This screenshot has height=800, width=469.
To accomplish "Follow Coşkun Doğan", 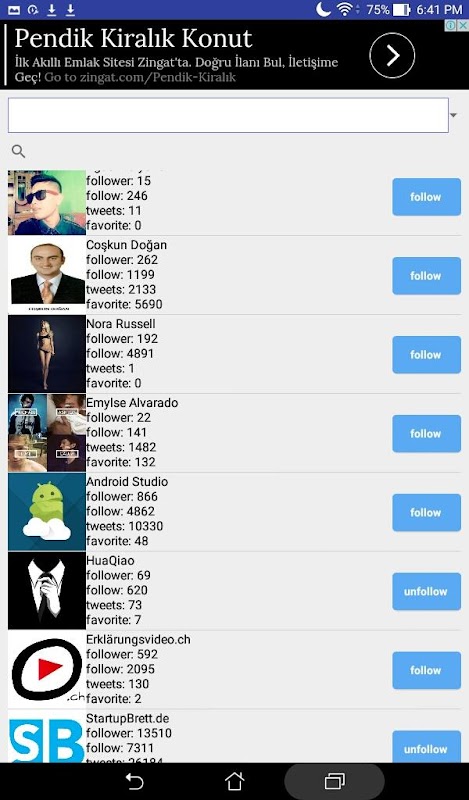I will tap(426, 276).
